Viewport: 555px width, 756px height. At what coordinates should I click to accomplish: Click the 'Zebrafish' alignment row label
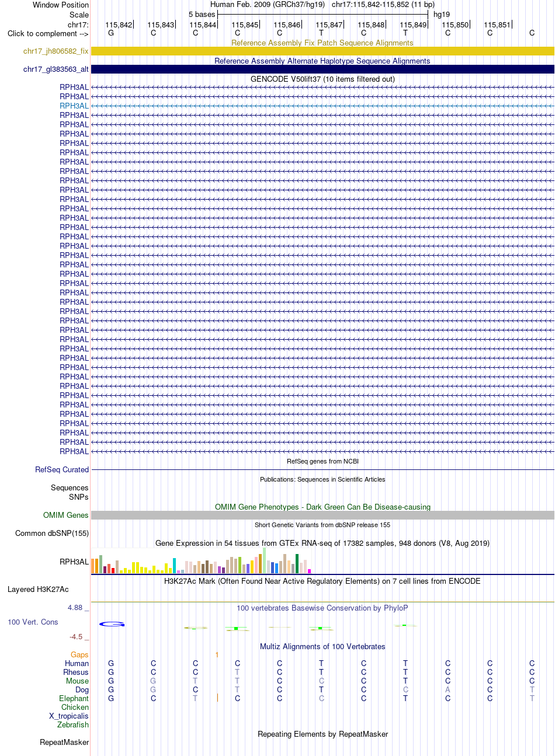coord(73,724)
